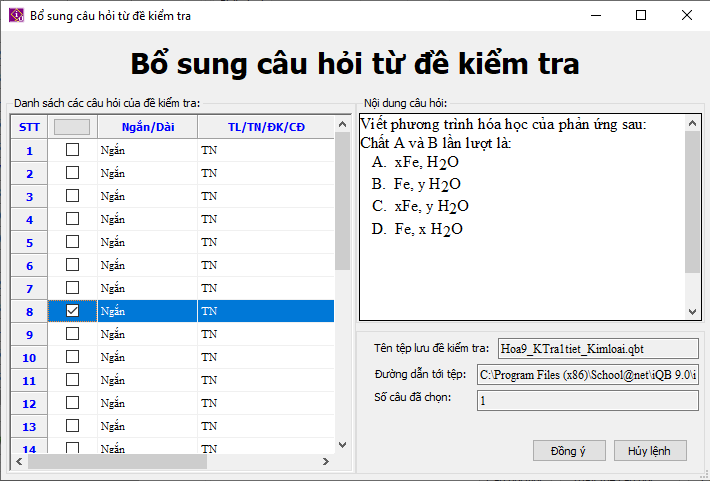Click the question content scroll down arrow

coord(692,312)
